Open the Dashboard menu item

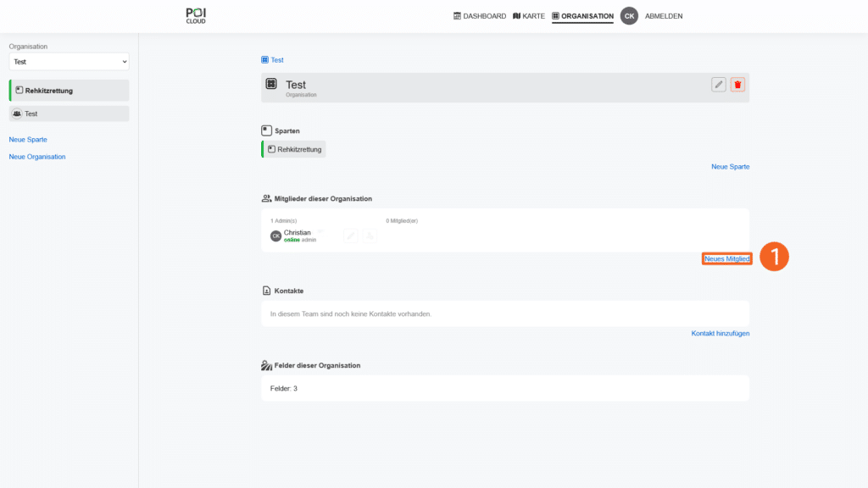480,16
